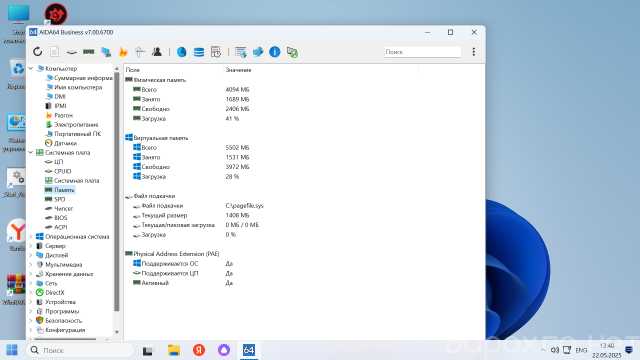This screenshot has width=640, height=360.
Task: Open the Report page icon in toolbar
Action: 54,52
